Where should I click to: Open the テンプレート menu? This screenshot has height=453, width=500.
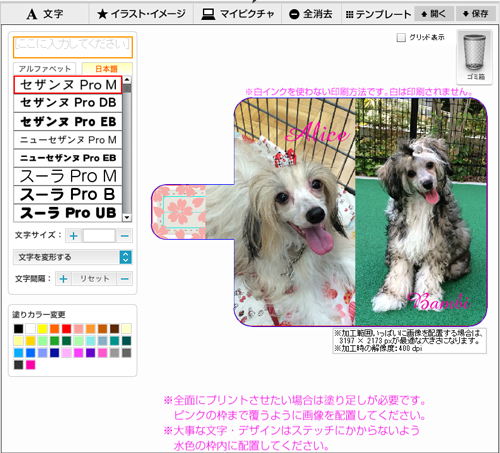pyautogui.click(x=378, y=14)
